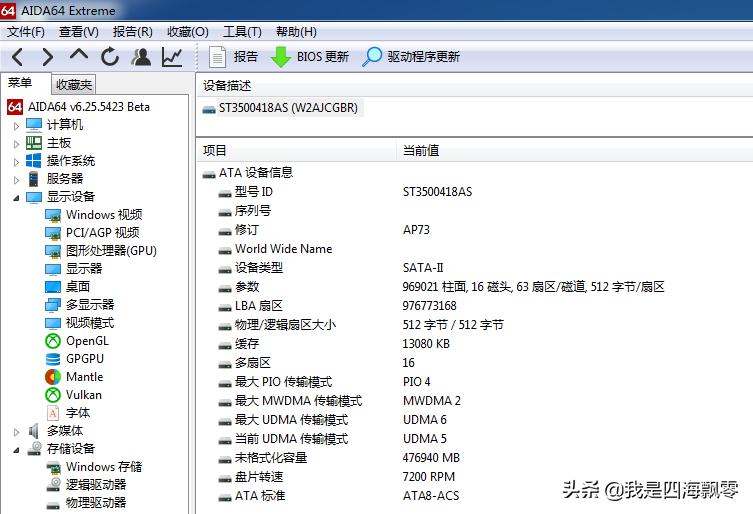Select the Mantle icon in tree
The image size is (753, 514).
pos(53,377)
